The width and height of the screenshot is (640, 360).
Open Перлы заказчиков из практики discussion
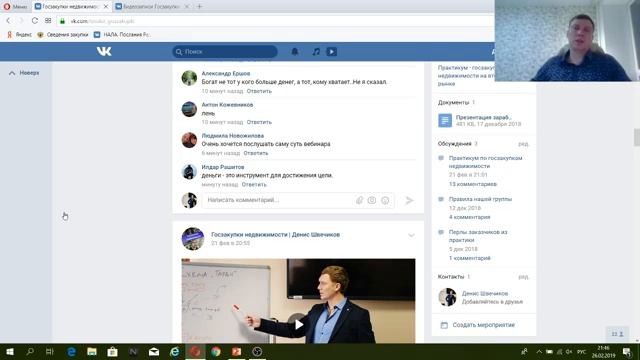[478, 236]
